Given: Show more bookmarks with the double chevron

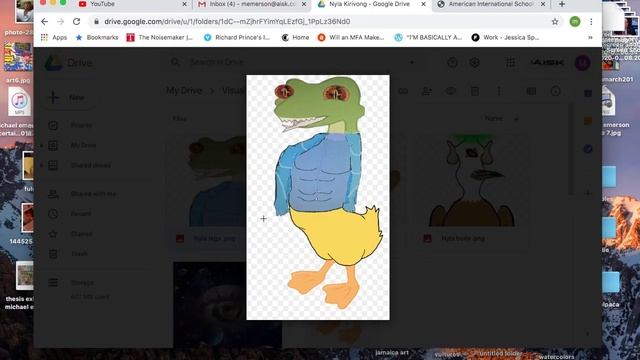Looking at the screenshot, I should pyautogui.click(x=590, y=37).
